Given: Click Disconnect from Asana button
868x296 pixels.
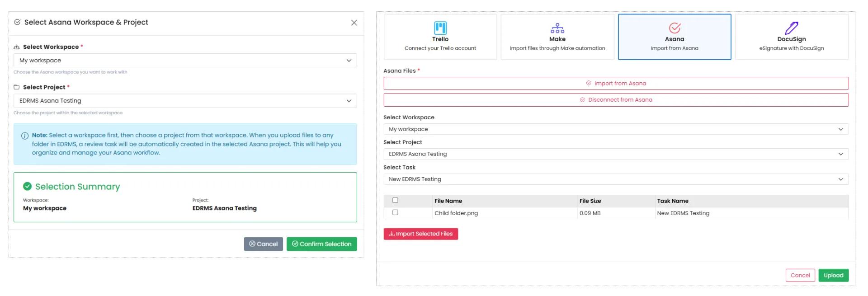Looking at the screenshot, I should tap(615, 100).
